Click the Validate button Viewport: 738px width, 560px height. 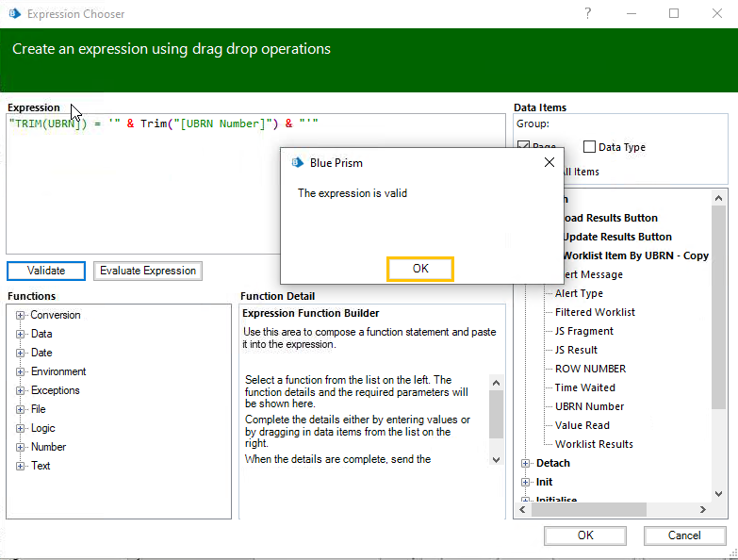(46, 271)
